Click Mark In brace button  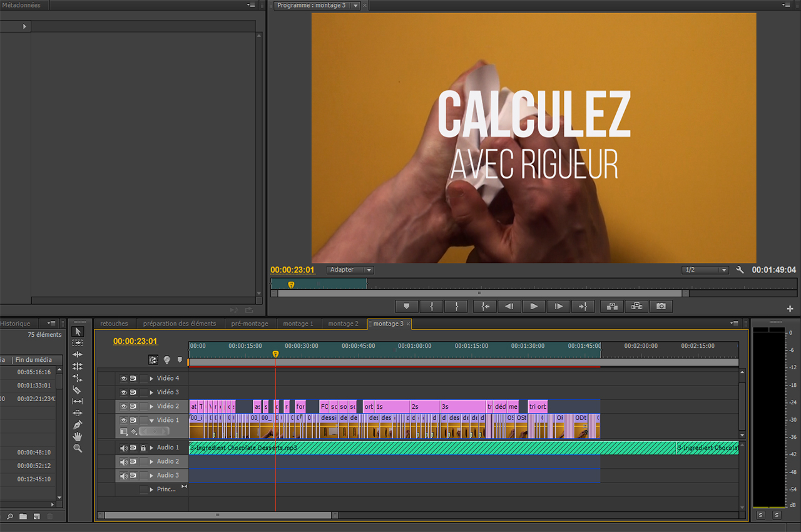(x=431, y=306)
